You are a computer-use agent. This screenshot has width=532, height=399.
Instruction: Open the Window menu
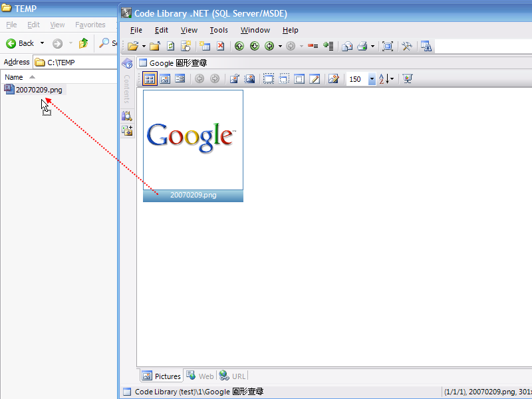tap(255, 30)
